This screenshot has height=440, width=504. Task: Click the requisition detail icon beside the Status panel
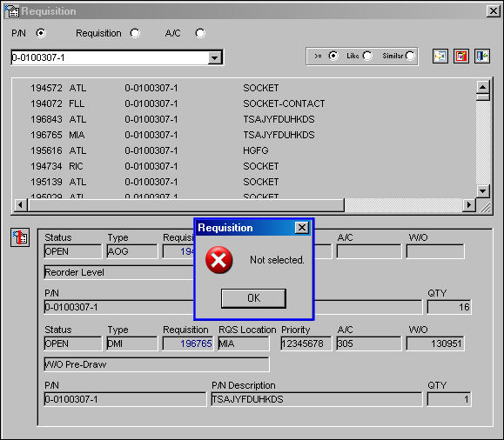click(20, 237)
